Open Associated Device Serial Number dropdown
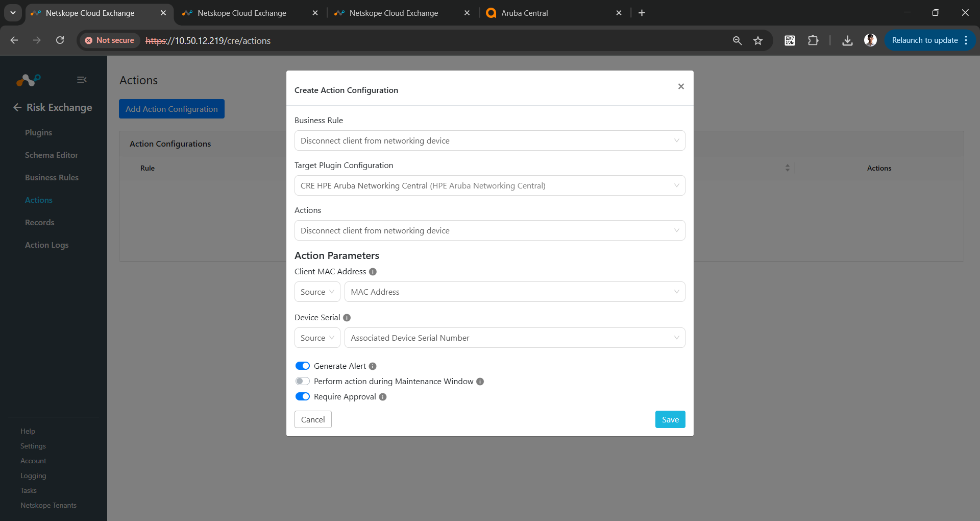Viewport: 980px width, 521px height. 514,338
